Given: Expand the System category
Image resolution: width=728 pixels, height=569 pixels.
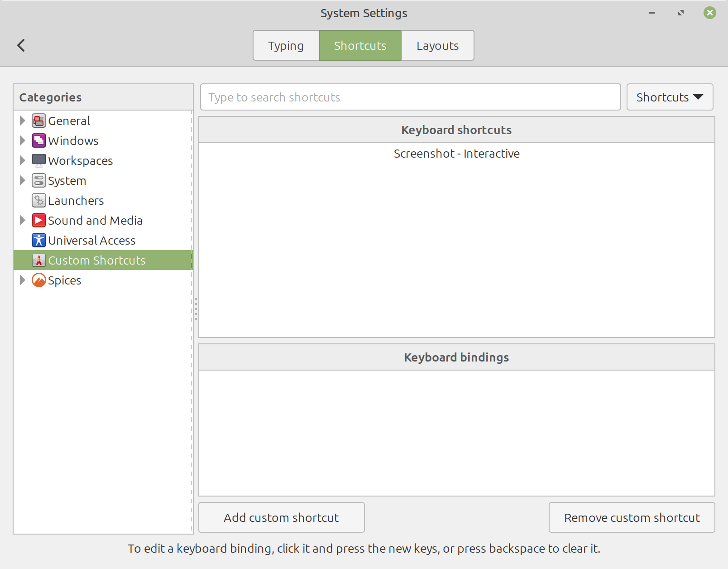Looking at the screenshot, I should pyautogui.click(x=22, y=181).
